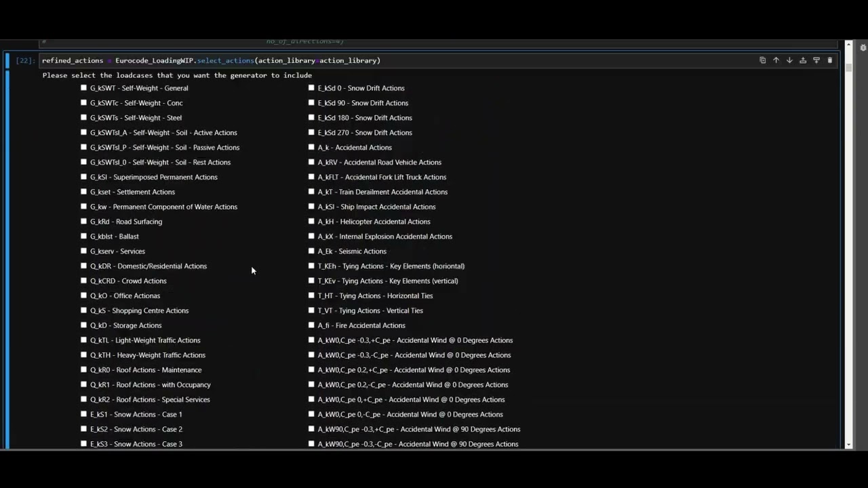The image size is (868, 488).
Task: Duplicate cell using the copy icon
Action: (x=762, y=60)
